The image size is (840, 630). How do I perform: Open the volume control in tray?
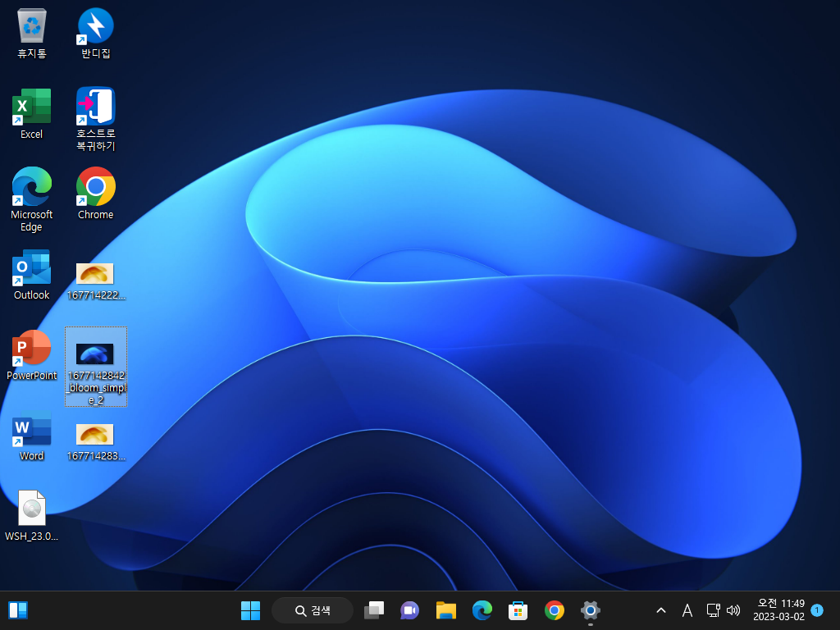click(733, 610)
